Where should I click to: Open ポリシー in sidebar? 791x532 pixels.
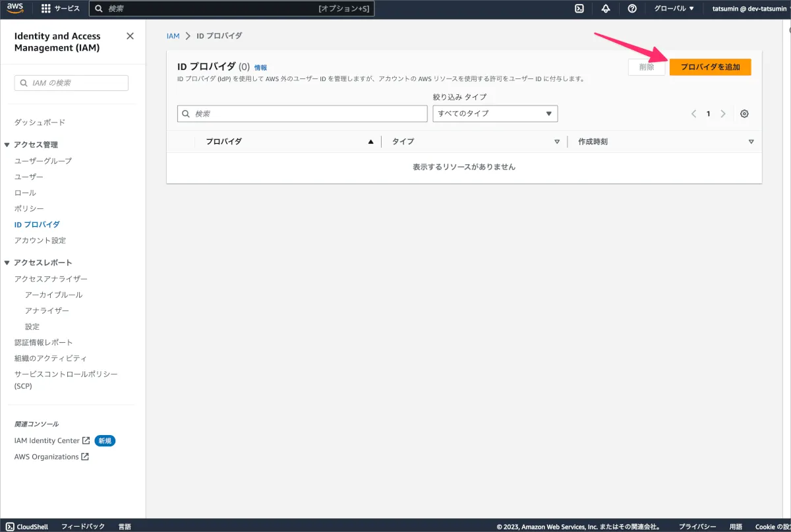[29, 208]
